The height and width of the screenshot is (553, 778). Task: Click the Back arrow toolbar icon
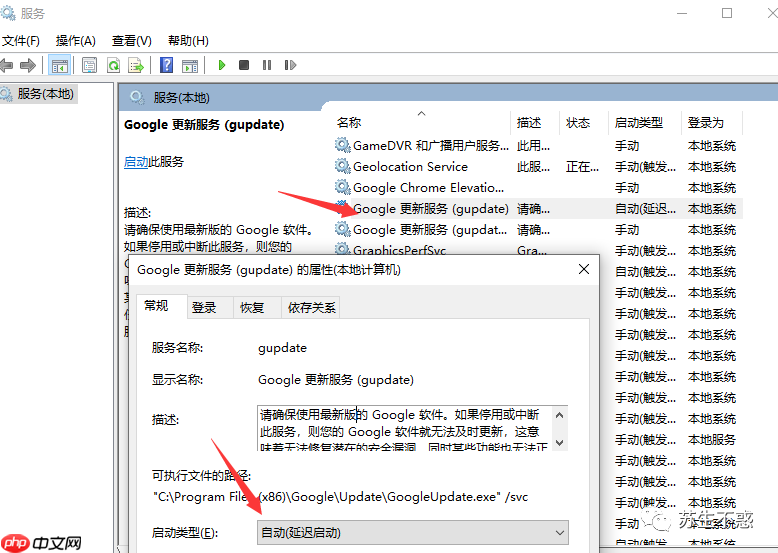[6, 65]
